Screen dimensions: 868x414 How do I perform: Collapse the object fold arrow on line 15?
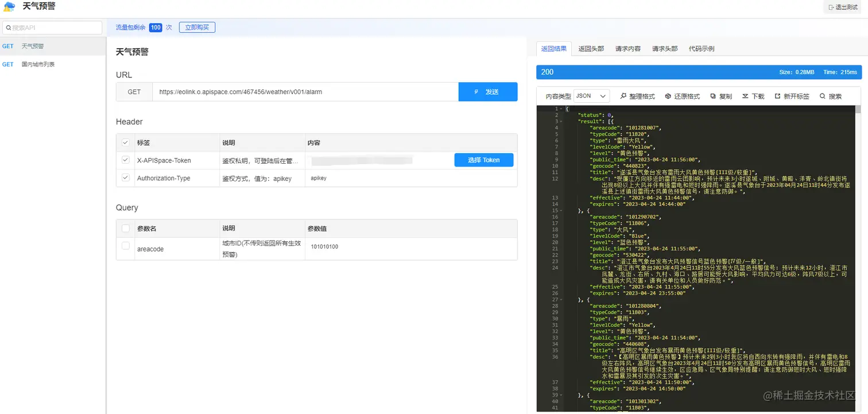pos(561,211)
